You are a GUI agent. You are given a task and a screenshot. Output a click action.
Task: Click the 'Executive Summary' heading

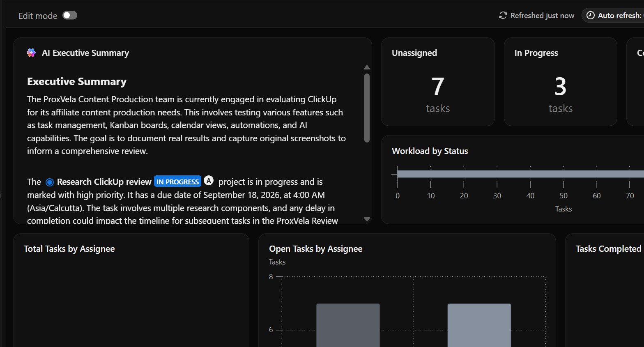[77, 81]
